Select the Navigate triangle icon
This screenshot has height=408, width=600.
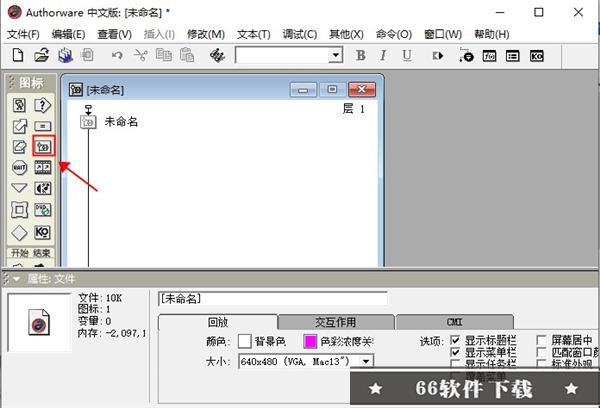click(19, 188)
